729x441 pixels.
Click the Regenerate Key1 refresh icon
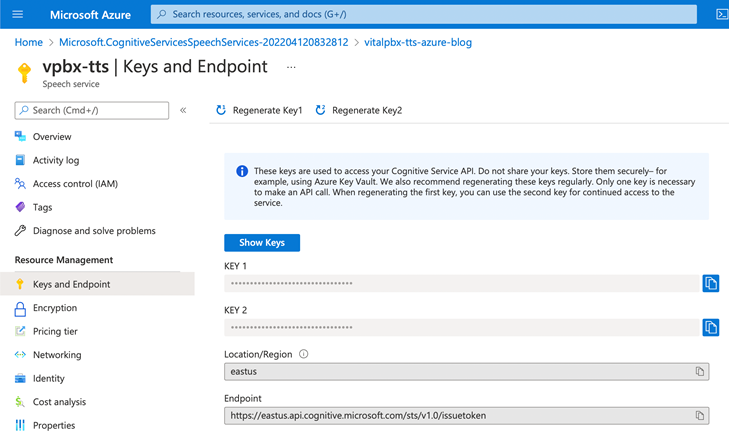(x=221, y=110)
